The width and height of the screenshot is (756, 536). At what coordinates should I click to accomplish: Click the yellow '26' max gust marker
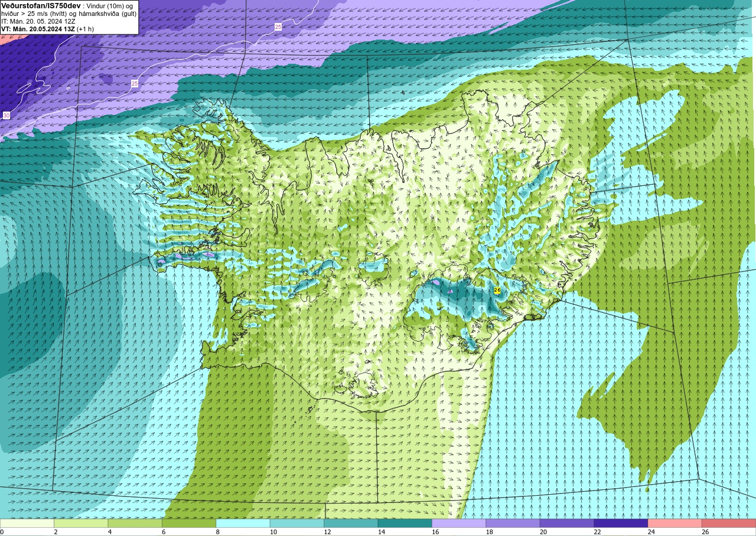pos(497,290)
